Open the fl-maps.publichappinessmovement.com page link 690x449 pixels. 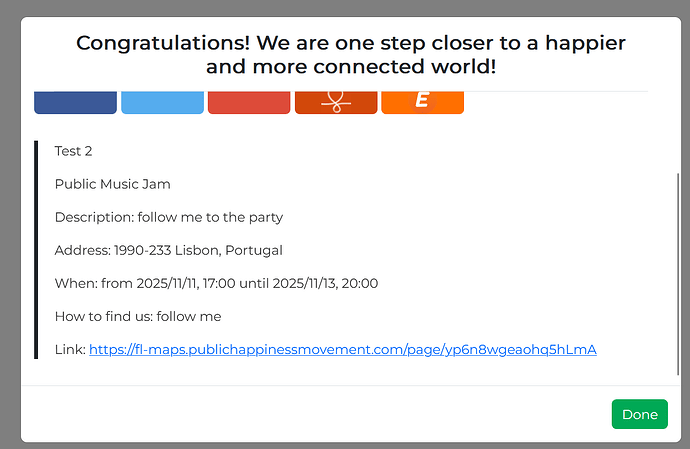[342, 350]
